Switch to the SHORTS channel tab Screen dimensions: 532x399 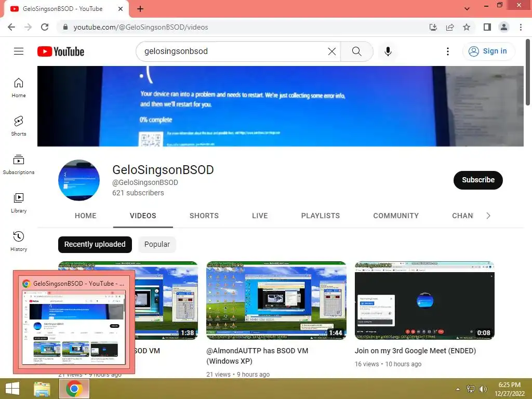[x=204, y=216]
